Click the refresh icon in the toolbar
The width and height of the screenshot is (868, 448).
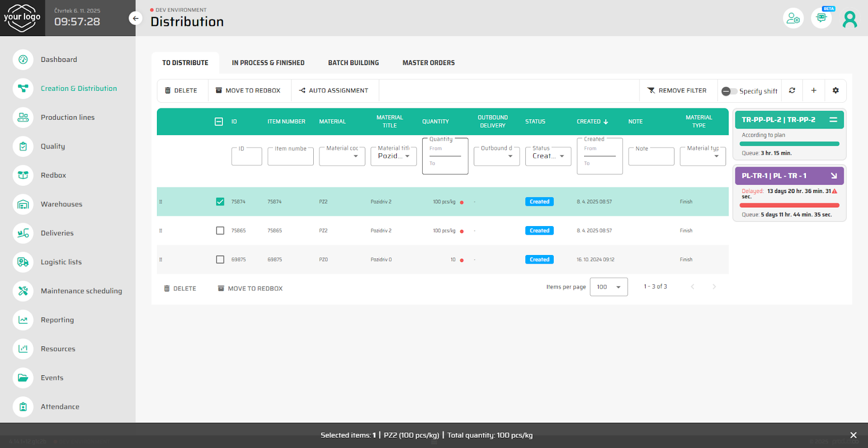click(x=792, y=90)
